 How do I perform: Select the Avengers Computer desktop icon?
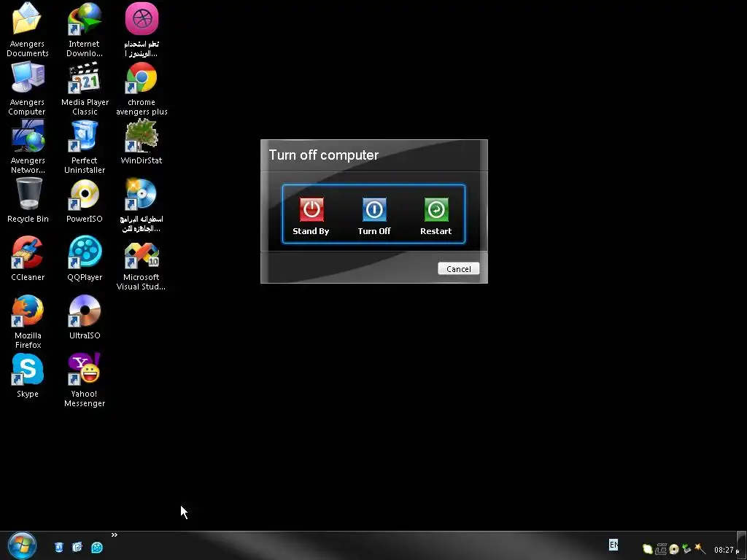click(x=27, y=77)
